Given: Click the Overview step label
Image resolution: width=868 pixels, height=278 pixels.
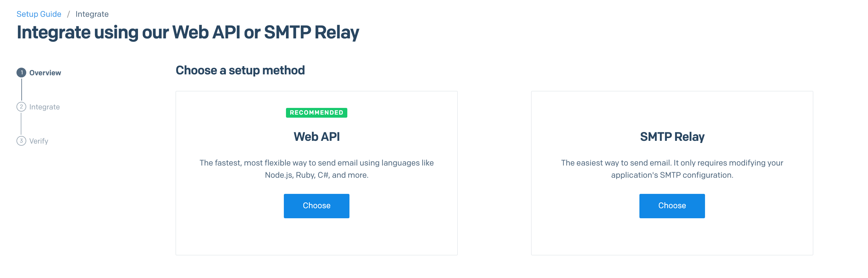Looking at the screenshot, I should click(45, 73).
